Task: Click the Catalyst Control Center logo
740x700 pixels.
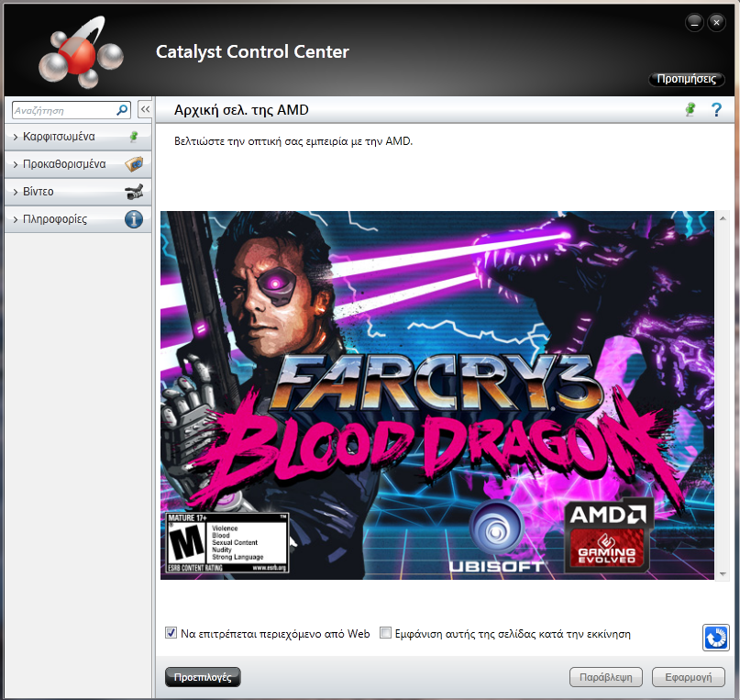Action: (x=81, y=52)
